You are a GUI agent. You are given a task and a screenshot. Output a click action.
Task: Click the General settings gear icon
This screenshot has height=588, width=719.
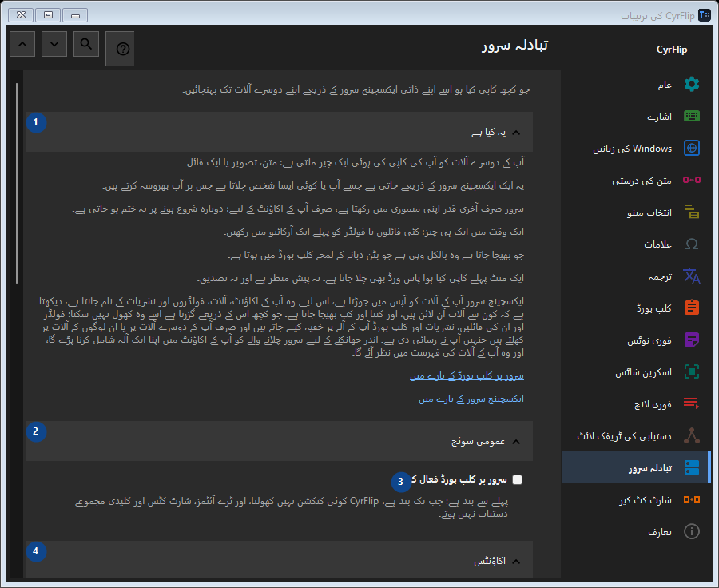[x=692, y=85]
